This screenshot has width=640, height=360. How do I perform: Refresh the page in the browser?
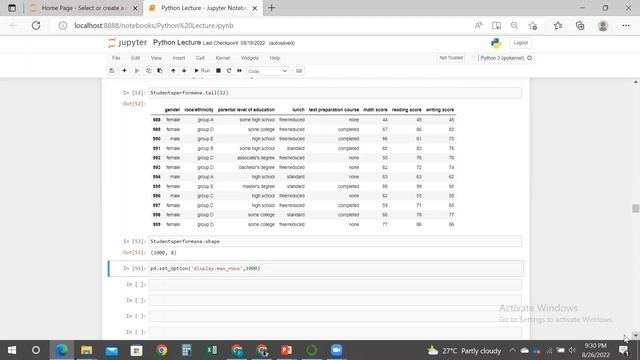[x=36, y=25]
